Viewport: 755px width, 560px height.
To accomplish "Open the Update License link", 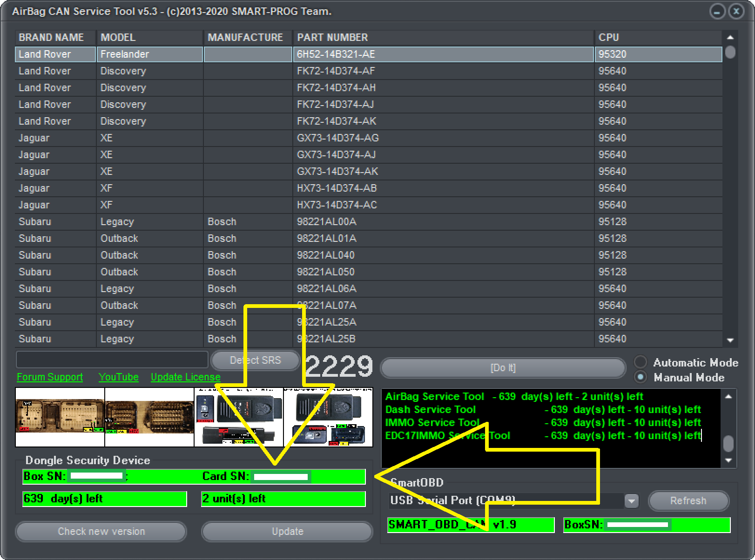I will tap(185, 377).
